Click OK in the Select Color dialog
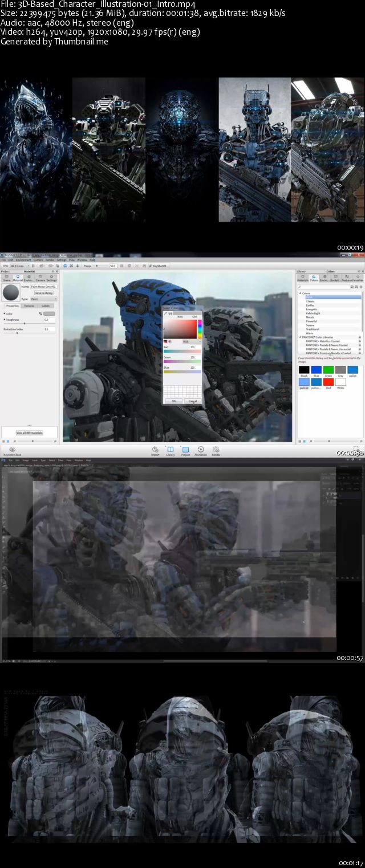Image resolution: width=365 pixels, height=868 pixels. pos(173,401)
